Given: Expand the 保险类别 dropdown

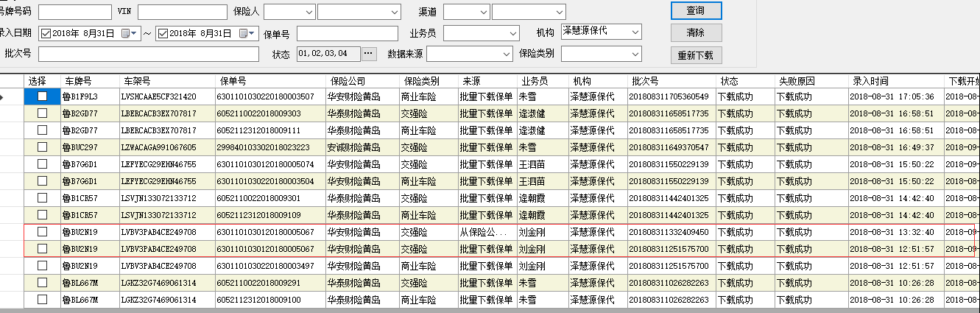Looking at the screenshot, I should click(602, 54).
